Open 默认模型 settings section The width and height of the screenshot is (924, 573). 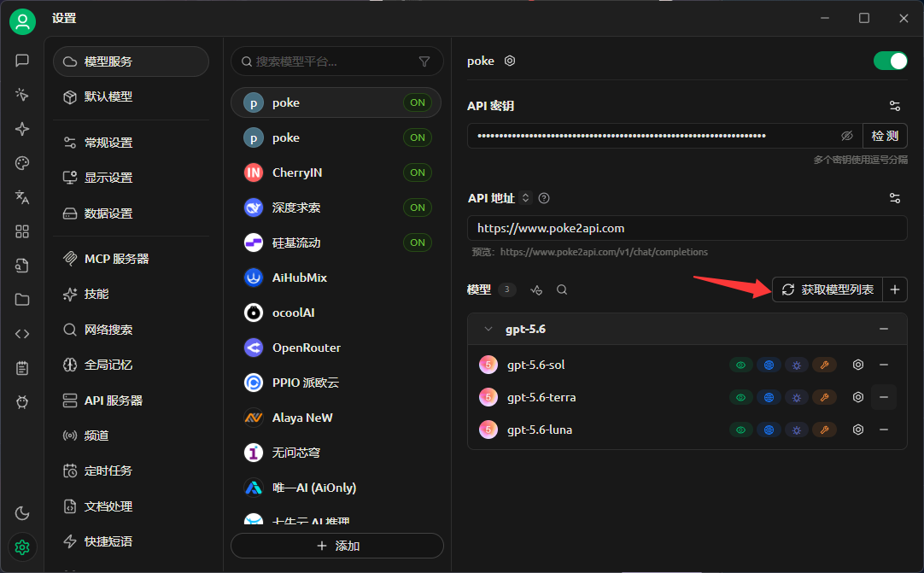[x=131, y=96]
